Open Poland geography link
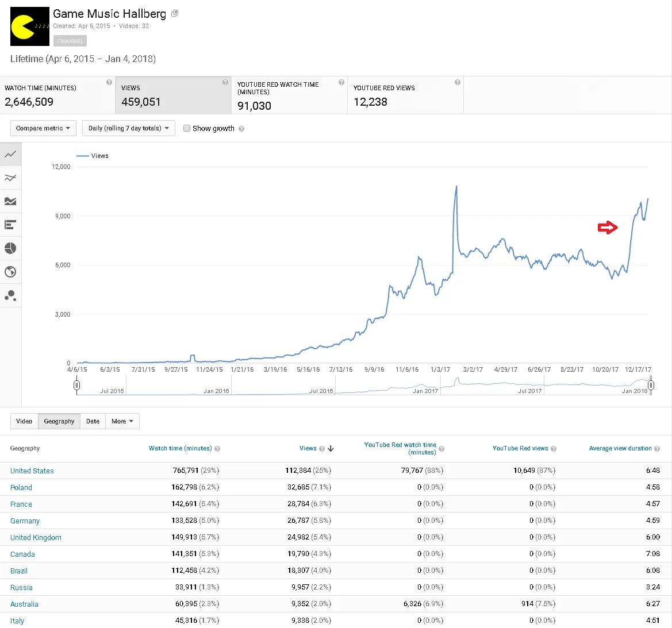Screen dimensions: 672x628 21,487
